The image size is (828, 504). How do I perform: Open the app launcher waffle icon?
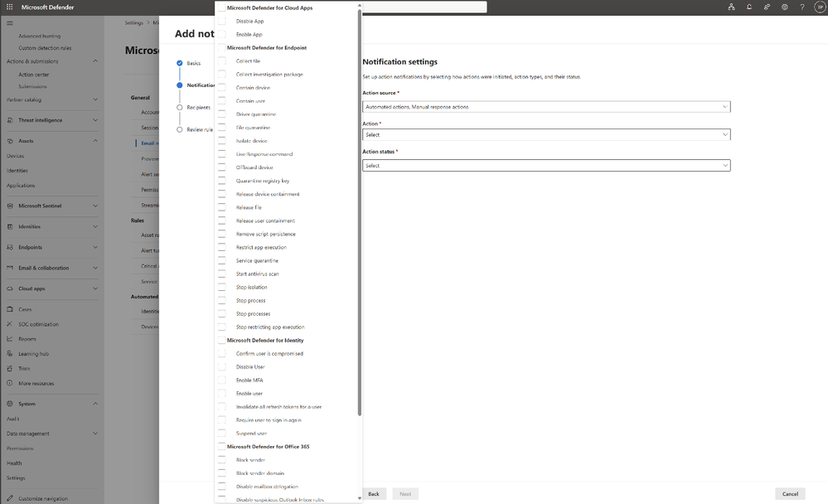point(9,7)
